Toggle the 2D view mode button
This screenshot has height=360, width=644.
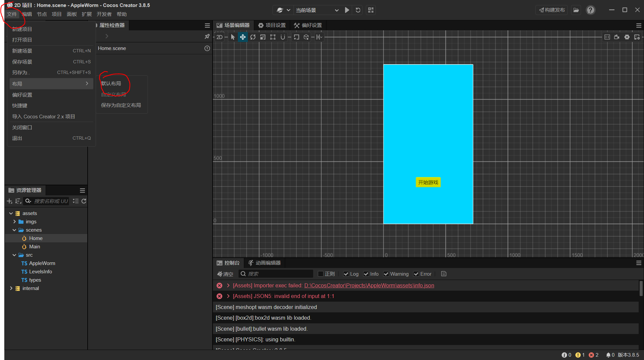(220, 37)
